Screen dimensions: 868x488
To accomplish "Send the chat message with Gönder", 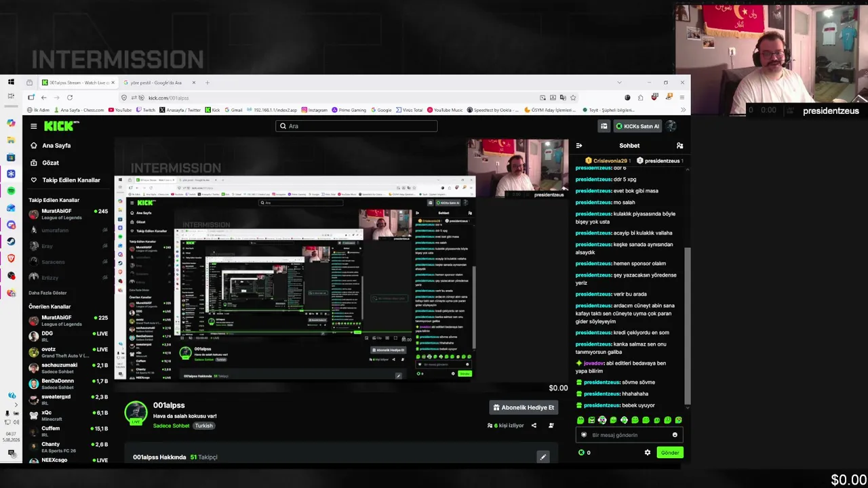I will (670, 453).
